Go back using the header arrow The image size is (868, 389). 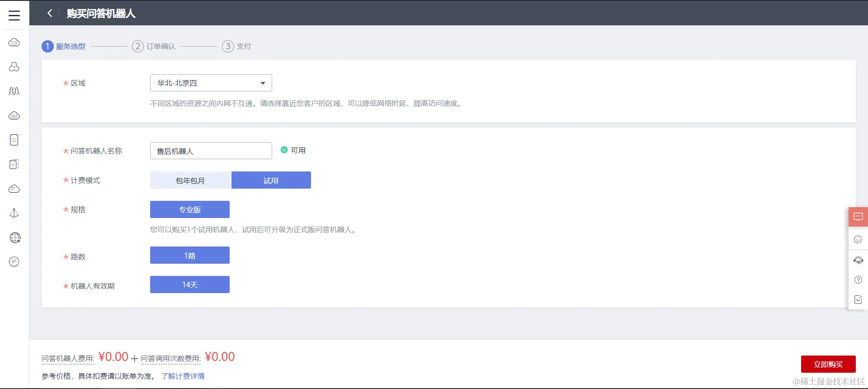coord(50,13)
